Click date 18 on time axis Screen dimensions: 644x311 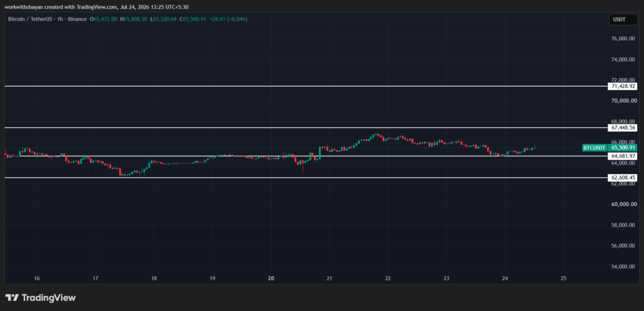coord(154,278)
